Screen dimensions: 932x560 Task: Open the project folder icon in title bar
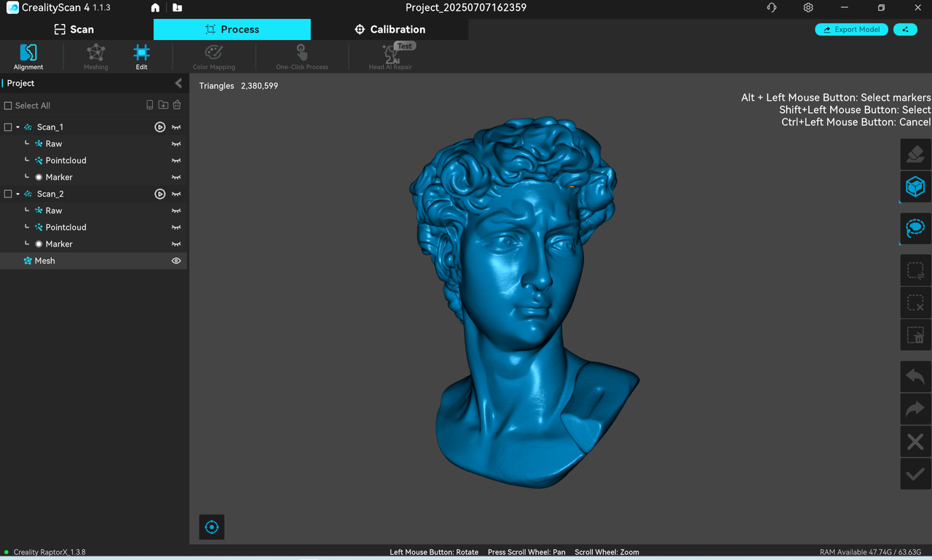point(177,8)
